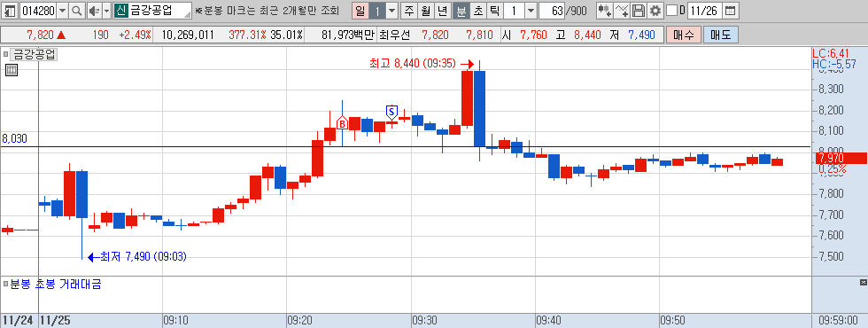Viewport: 868px width, 328px height.
Task: Open the 일 period count dropdown arrow
Action: click(x=391, y=10)
